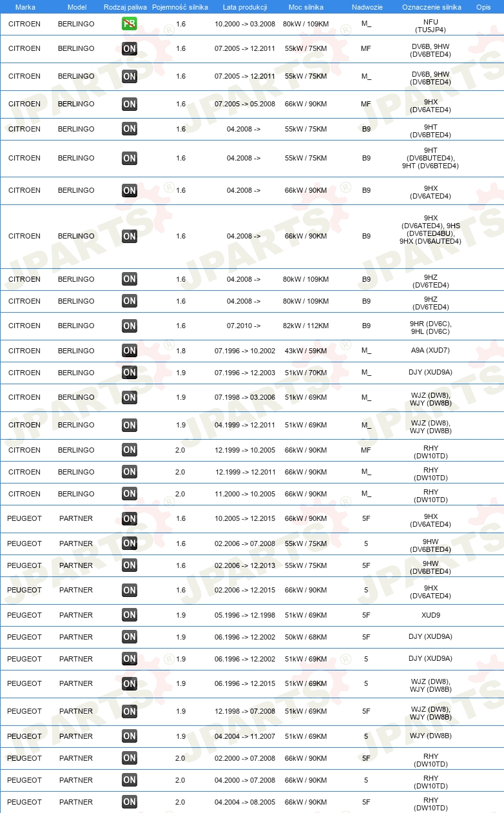
Task: Select the NFU (TU5JP4) engine code
Action: coord(431,26)
